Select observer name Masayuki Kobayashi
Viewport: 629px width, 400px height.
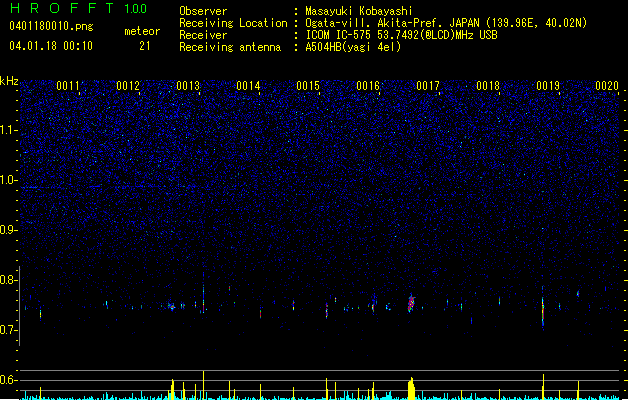(359, 11)
